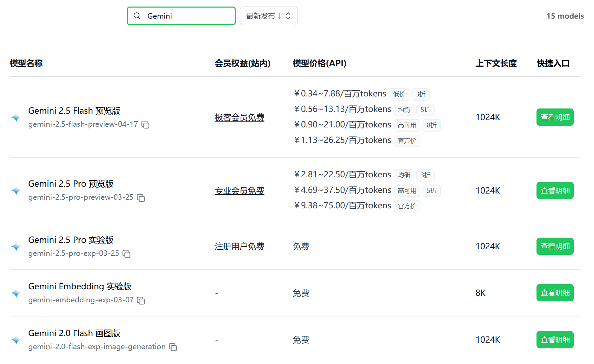Click 查看明细 for Gemini Embedding 实验版
The width and height of the screenshot is (594, 364).
[555, 293]
